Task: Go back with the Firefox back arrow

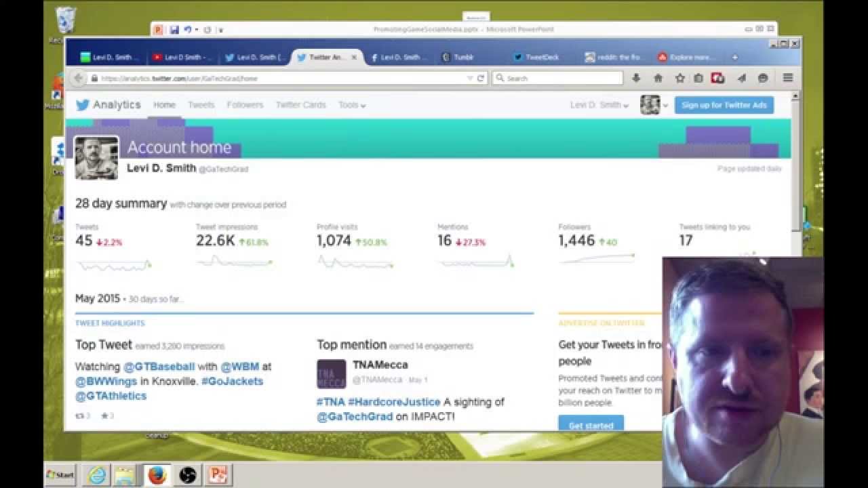Action: pyautogui.click(x=78, y=78)
